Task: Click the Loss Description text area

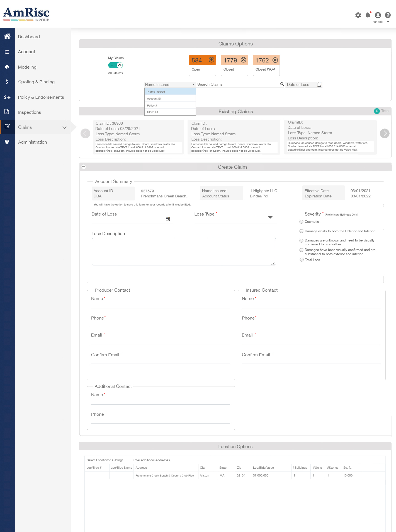Action: (x=183, y=251)
